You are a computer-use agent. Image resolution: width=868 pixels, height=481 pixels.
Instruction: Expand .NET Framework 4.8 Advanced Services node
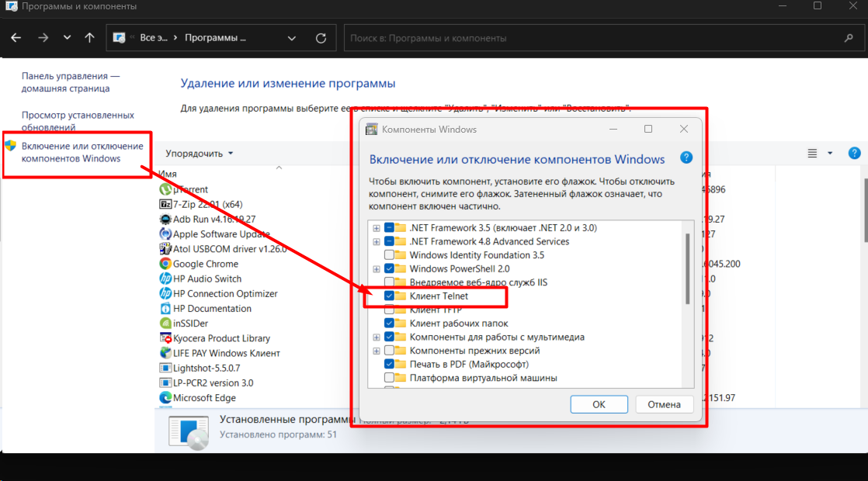point(377,242)
